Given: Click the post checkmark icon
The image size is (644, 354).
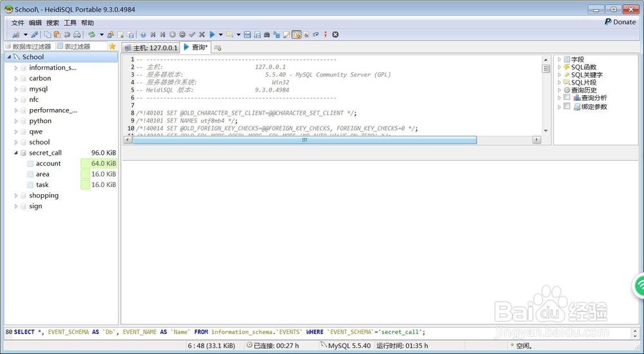Looking at the screenshot, I should click(192, 35).
